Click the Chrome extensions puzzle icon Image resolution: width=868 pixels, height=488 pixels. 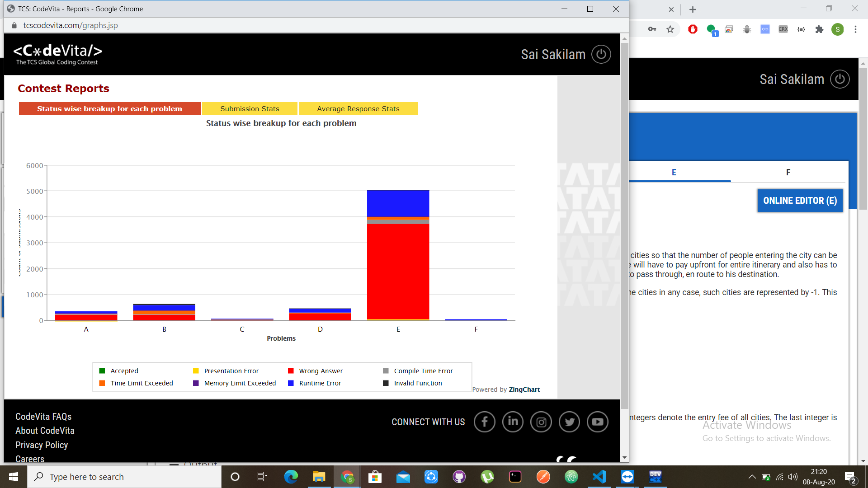point(819,29)
